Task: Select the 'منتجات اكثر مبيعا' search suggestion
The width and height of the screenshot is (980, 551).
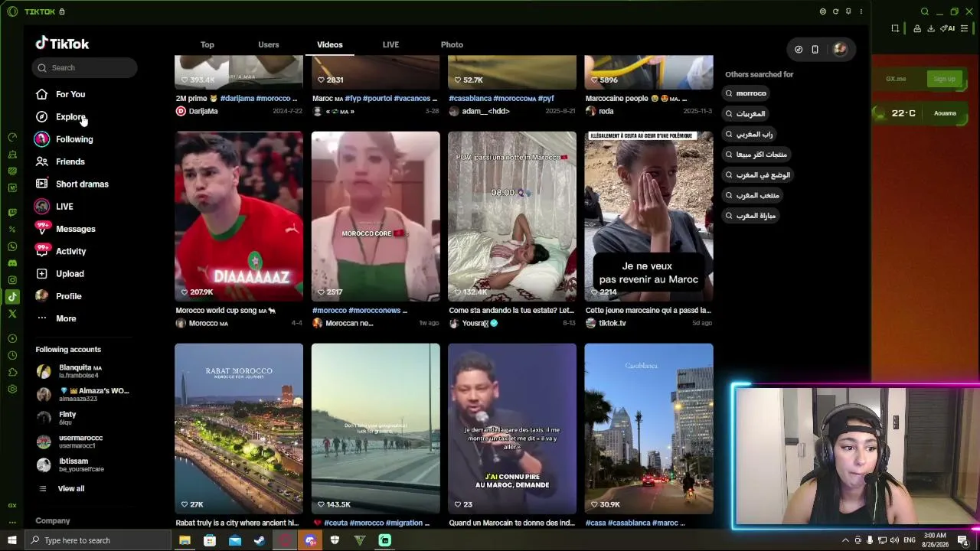Action: click(x=757, y=155)
